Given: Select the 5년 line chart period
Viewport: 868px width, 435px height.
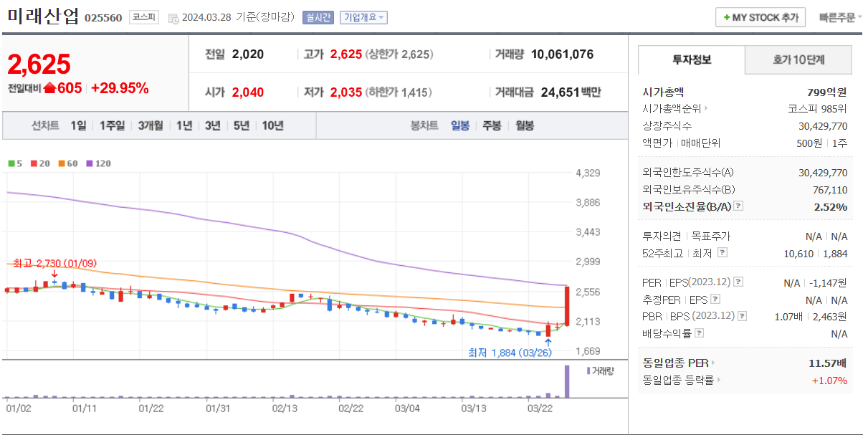Looking at the screenshot, I should [x=242, y=125].
